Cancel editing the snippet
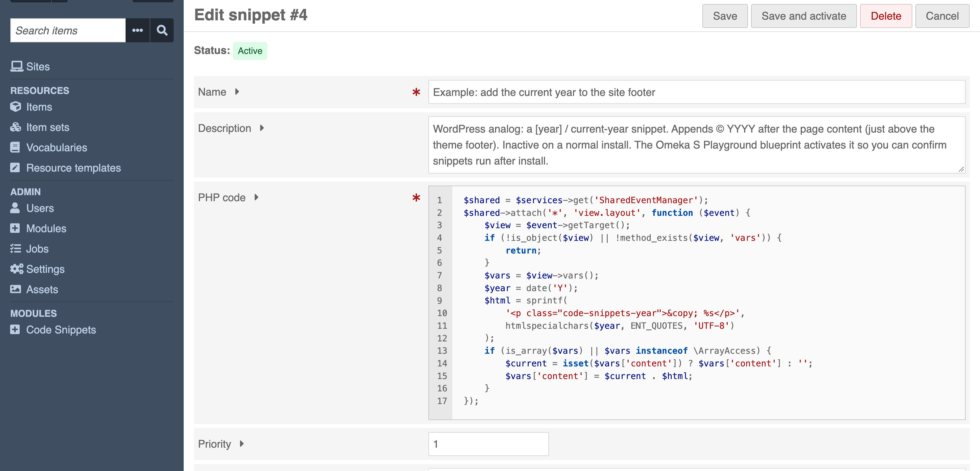Image resolution: width=980 pixels, height=471 pixels. (942, 16)
